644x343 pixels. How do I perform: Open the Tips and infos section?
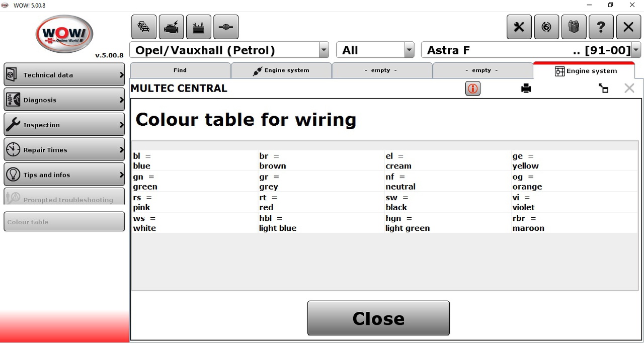point(64,175)
